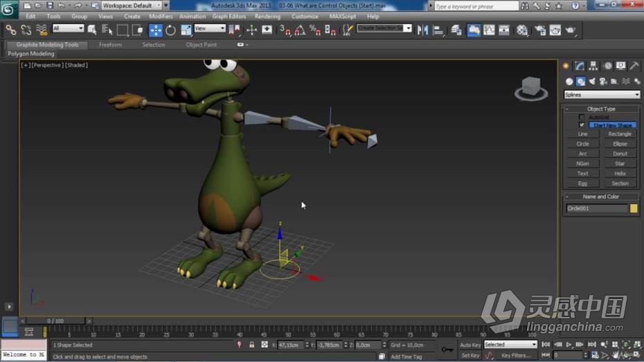
Task: Toggle the Percent Snap icon
Action: pyautogui.click(x=315, y=30)
